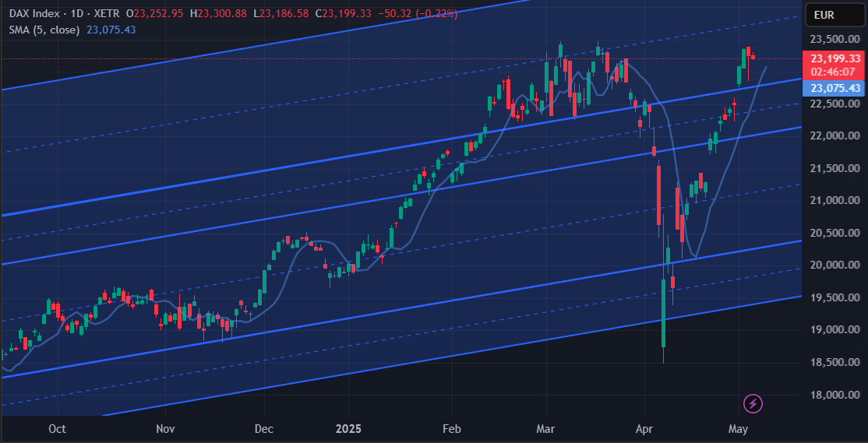Click the Apr label on time axis

(x=644, y=429)
